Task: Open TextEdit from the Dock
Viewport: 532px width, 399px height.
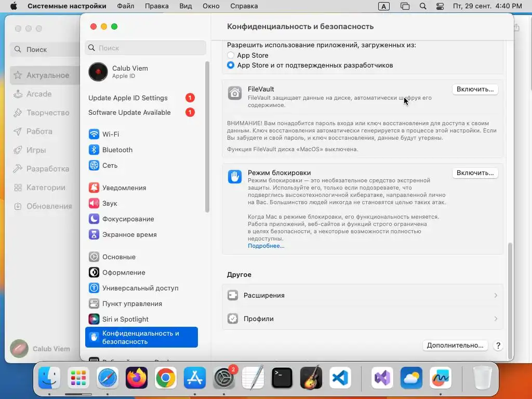Action: (x=253, y=378)
